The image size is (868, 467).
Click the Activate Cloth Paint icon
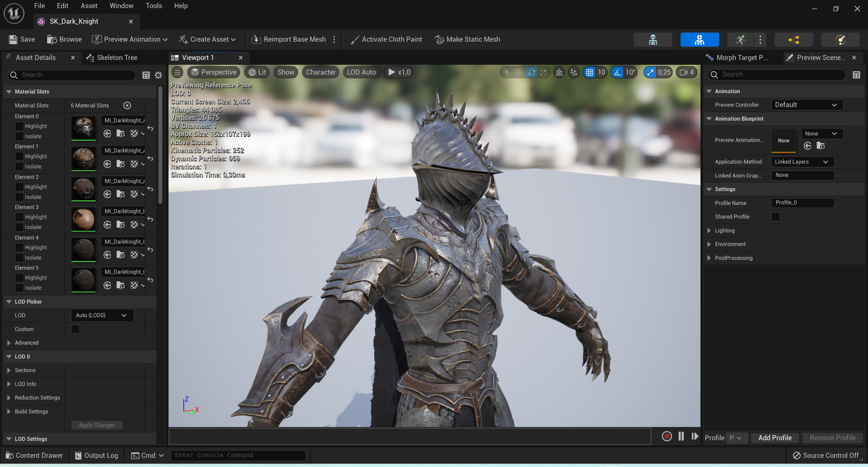coord(355,40)
